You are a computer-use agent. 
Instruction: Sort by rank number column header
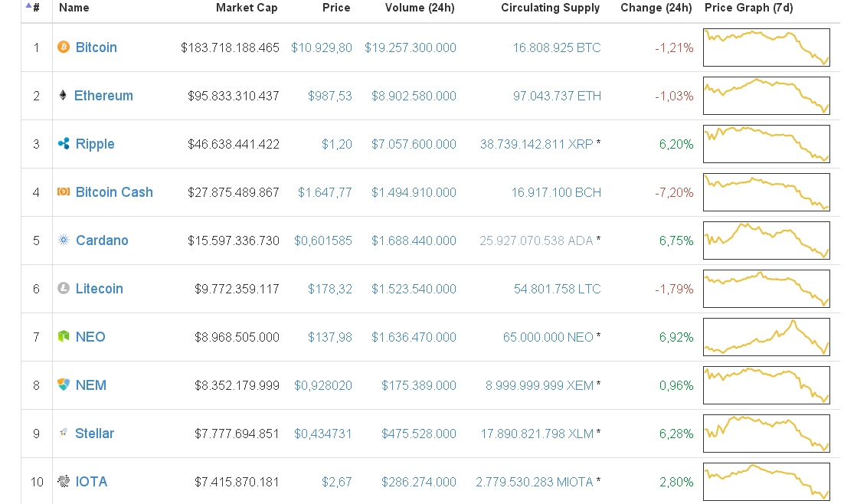point(36,8)
